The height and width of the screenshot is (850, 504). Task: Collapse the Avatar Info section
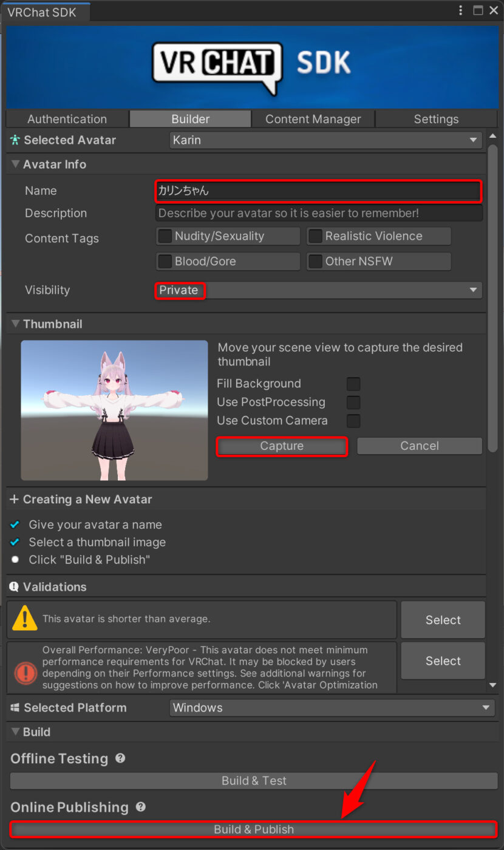pos(15,165)
